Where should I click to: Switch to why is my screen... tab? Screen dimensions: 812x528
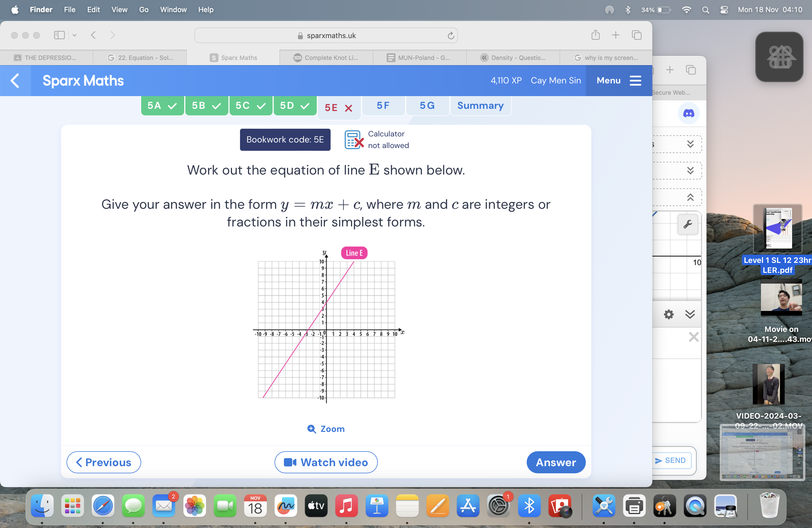point(606,58)
